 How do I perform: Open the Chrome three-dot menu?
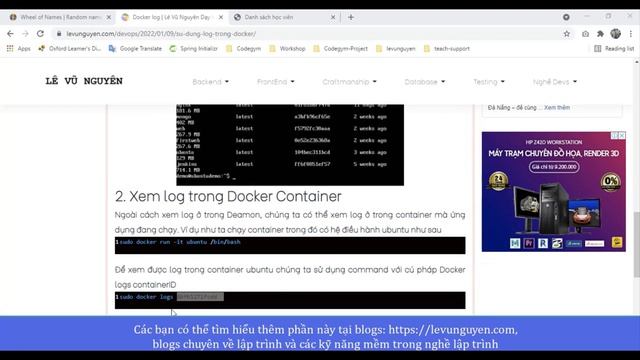tap(631, 34)
